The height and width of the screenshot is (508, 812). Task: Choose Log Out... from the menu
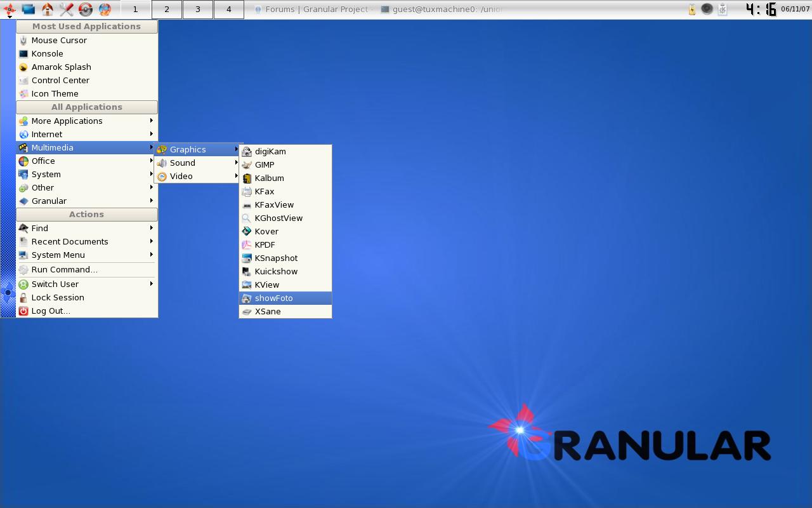87,311
